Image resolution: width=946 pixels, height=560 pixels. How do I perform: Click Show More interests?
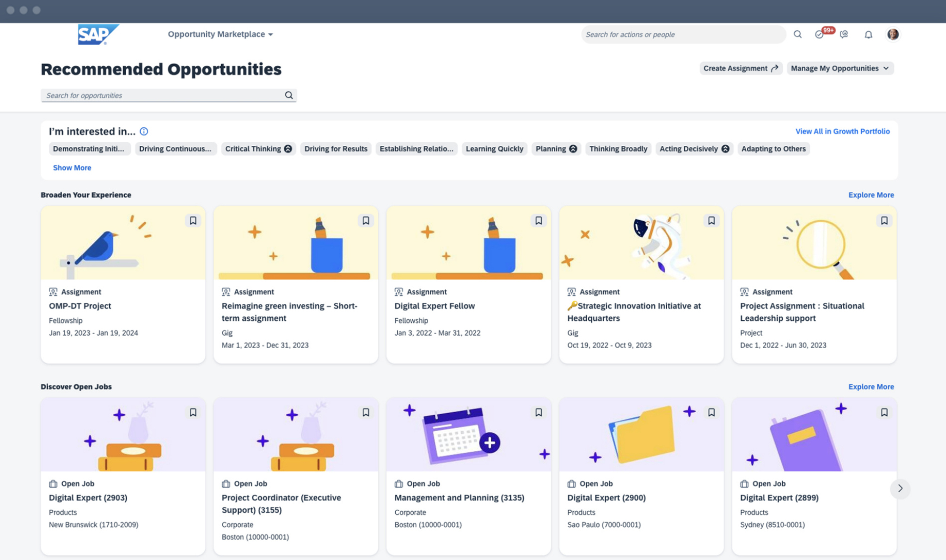click(x=72, y=168)
